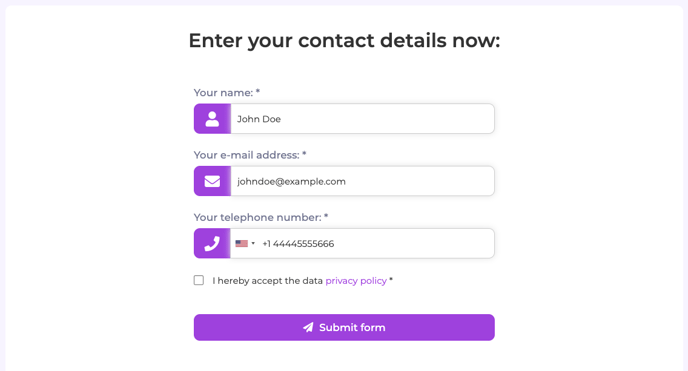Click the 'Your name:' label
This screenshot has height=371, width=688.
(223, 93)
